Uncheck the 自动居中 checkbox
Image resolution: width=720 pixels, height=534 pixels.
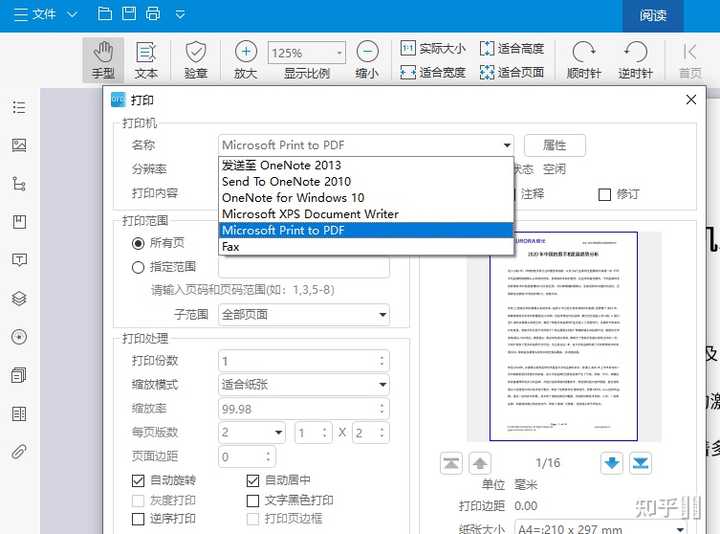tap(253, 481)
